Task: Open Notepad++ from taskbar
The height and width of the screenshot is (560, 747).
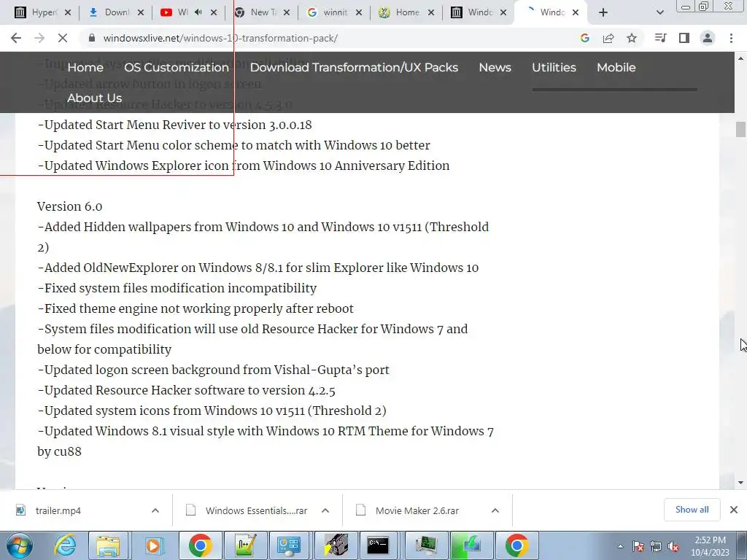Action: pyautogui.click(x=245, y=545)
